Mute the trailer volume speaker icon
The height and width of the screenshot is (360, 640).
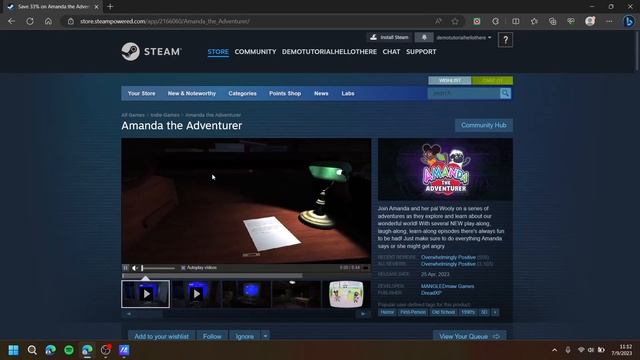(135, 268)
